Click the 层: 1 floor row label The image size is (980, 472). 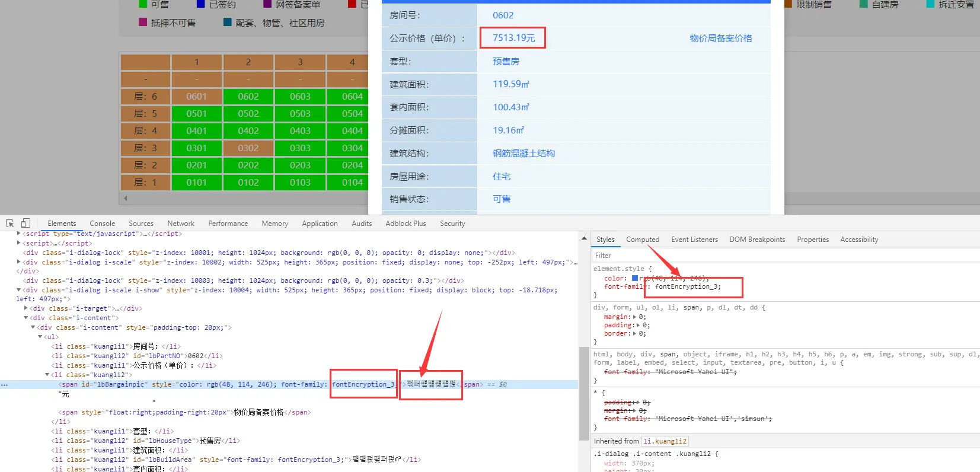145,183
